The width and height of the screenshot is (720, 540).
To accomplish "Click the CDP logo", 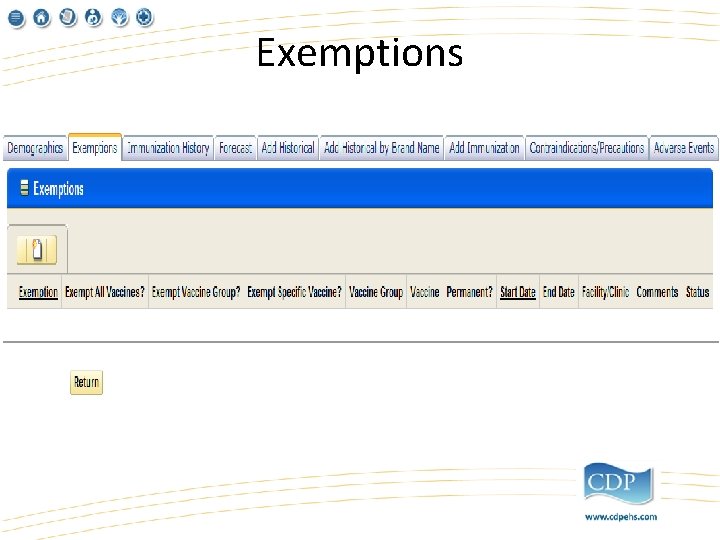I will click(x=618, y=483).
